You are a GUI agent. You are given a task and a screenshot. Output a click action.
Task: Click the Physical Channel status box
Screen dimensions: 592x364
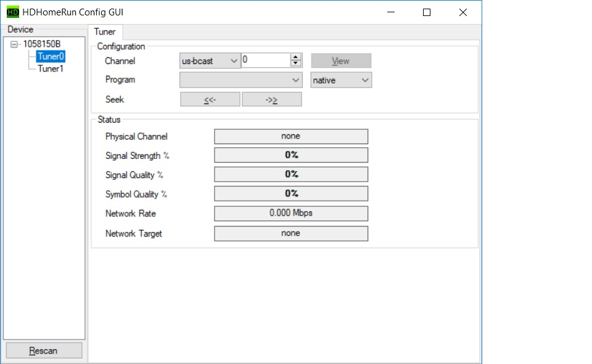pos(291,136)
